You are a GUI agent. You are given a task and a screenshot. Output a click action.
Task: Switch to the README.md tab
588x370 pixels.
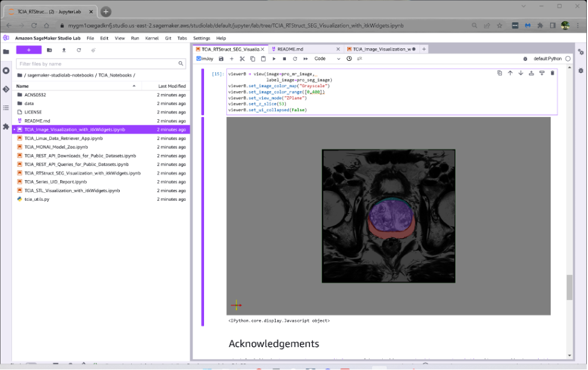point(289,49)
